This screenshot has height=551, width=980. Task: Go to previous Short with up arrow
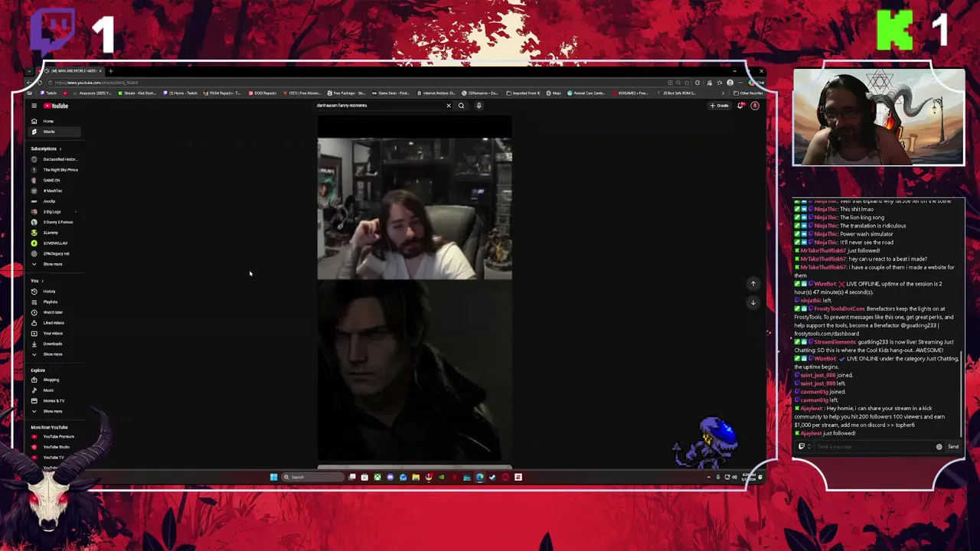pos(753,284)
